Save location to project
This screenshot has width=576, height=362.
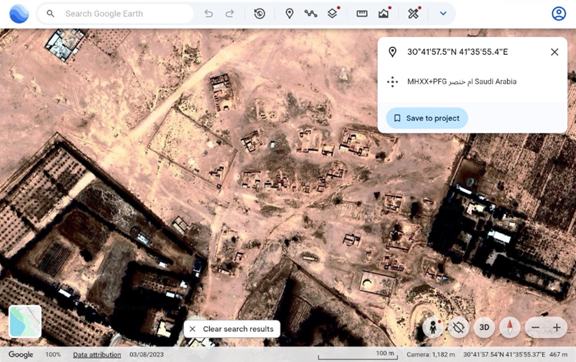click(427, 118)
